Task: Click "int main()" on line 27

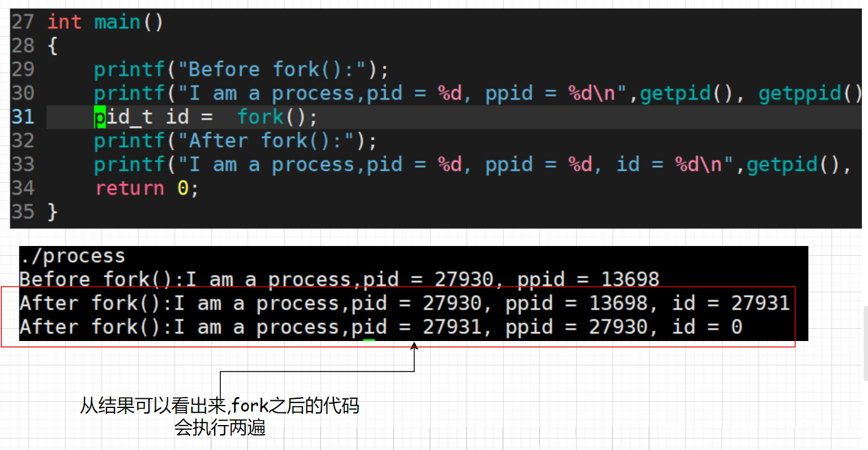Action: [105, 23]
